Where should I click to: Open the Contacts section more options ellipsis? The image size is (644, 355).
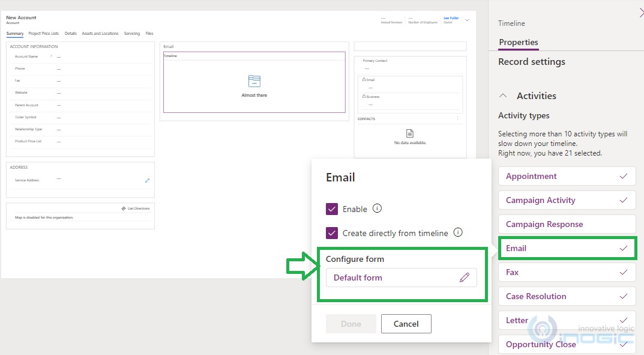coord(457,119)
